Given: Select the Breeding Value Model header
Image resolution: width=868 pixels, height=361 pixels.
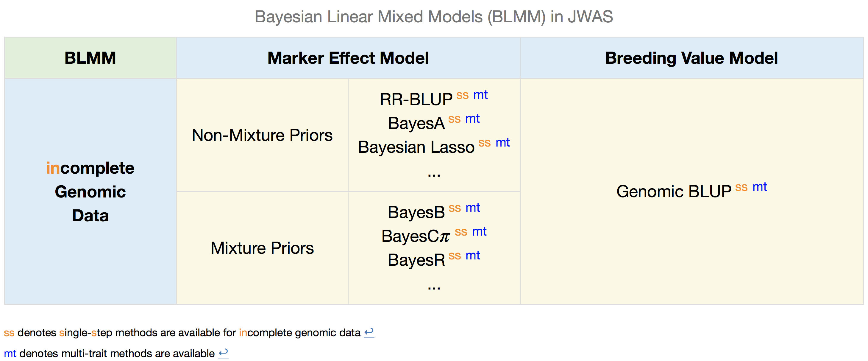Looking at the screenshot, I should pos(692,58).
